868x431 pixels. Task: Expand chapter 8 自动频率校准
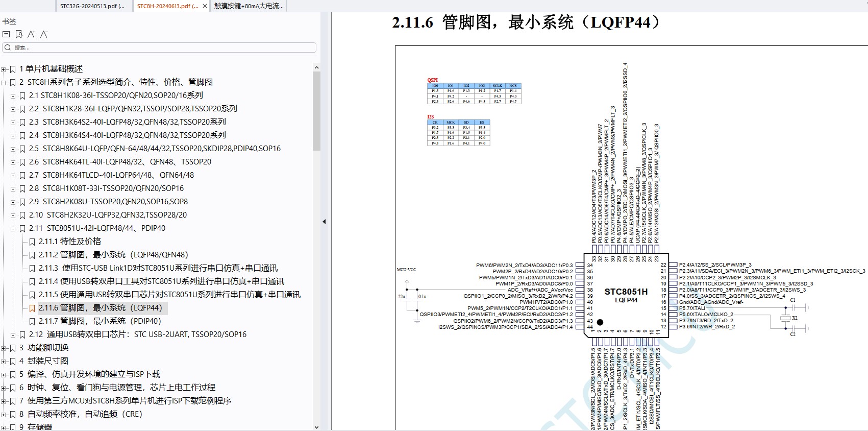pyautogui.click(x=4, y=414)
